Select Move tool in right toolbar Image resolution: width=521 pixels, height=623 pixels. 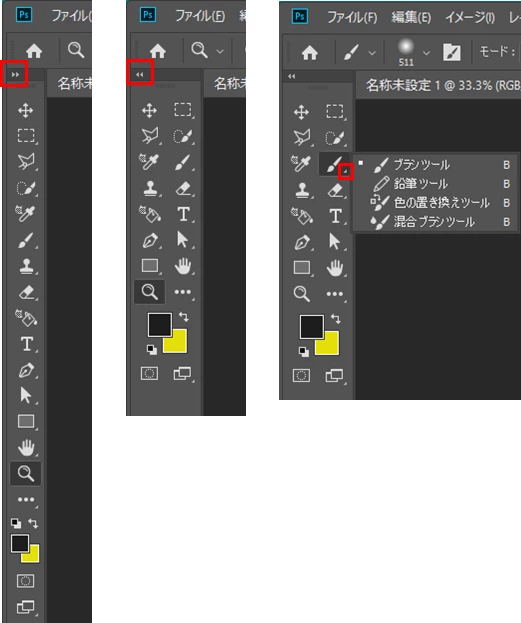(301, 112)
